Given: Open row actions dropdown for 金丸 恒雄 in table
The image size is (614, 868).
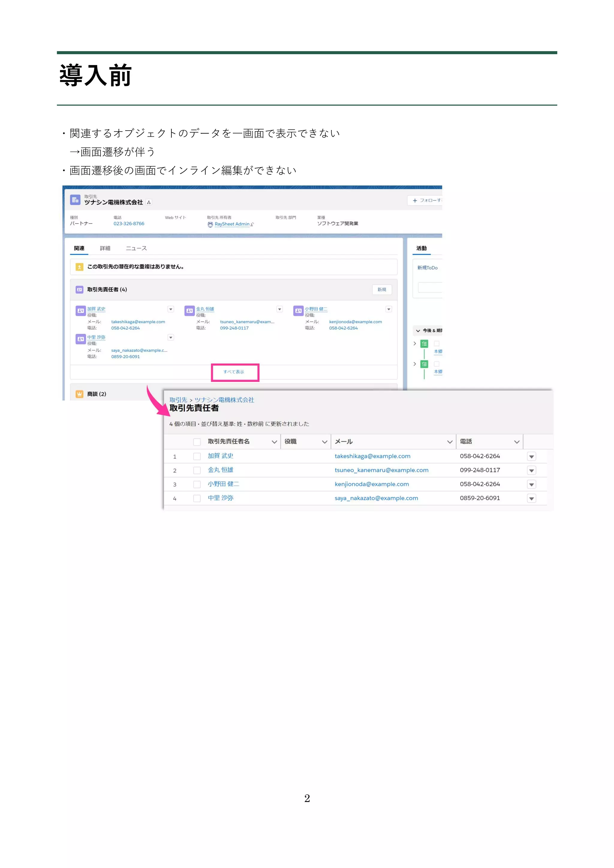Looking at the screenshot, I should click(x=532, y=471).
